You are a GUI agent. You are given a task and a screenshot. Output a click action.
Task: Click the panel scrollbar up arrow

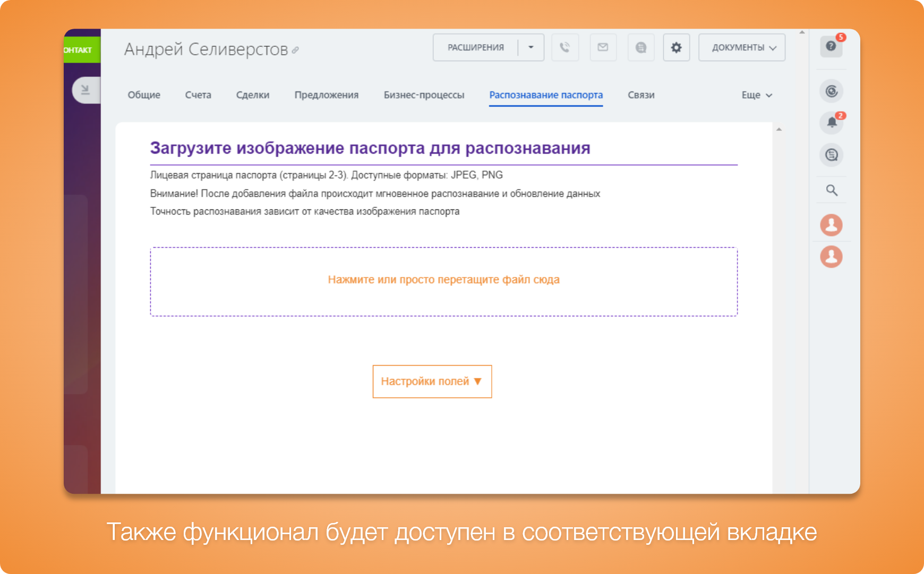(779, 130)
